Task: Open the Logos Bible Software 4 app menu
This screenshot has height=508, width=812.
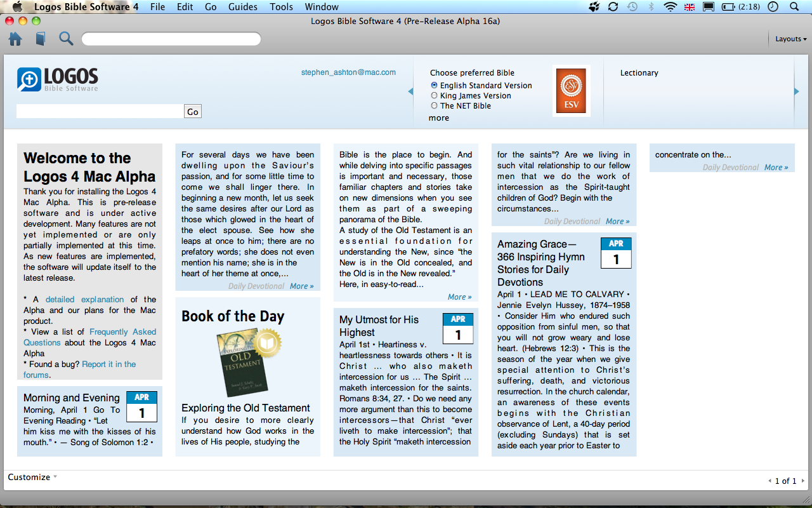Action: pyautogui.click(x=86, y=7)
